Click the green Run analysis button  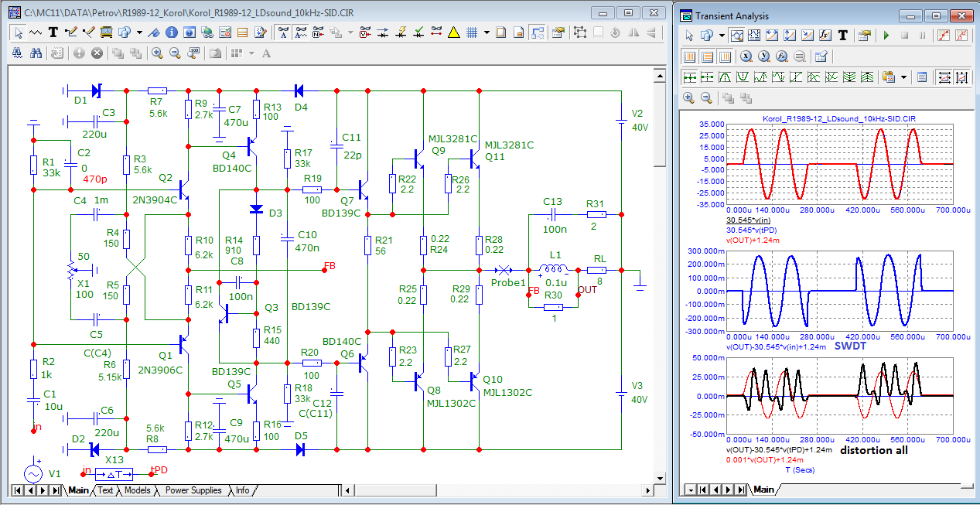[886, 36]
